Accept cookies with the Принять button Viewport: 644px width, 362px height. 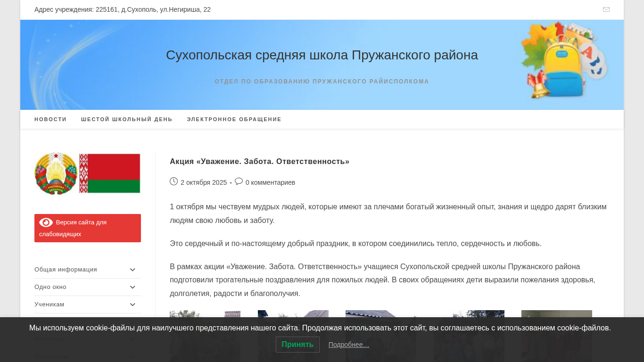click(297, 345)
